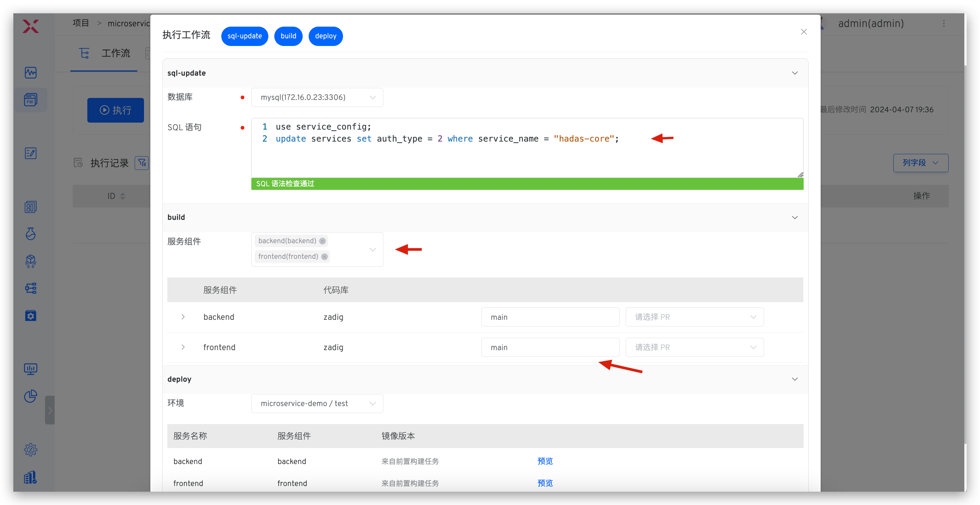
Task: Open the dashboard activity monitor sidebar icon
Action: (x=30, y=72)
